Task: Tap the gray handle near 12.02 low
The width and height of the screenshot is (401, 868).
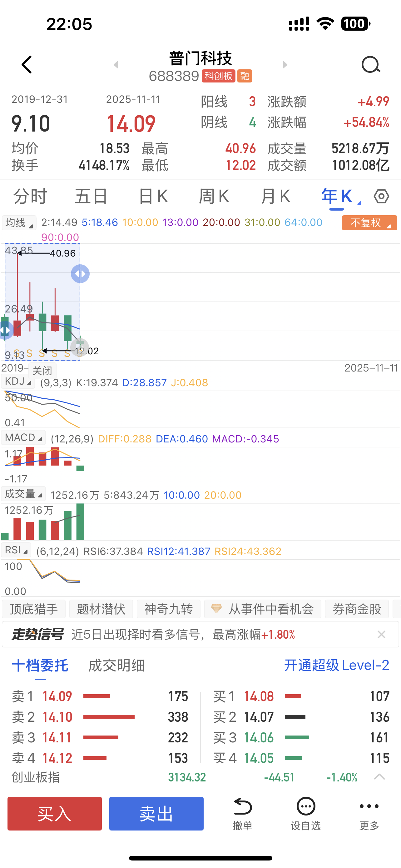Action: (80, 347)
